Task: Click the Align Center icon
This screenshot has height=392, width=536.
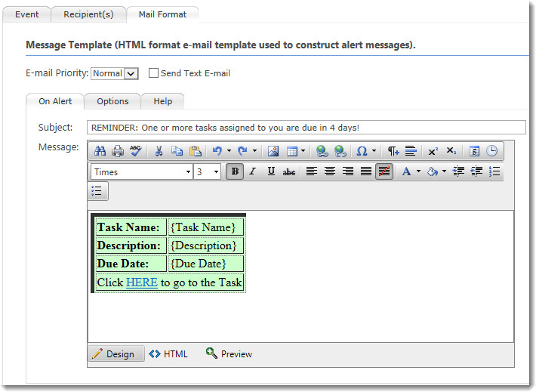Action: point(330,171)
